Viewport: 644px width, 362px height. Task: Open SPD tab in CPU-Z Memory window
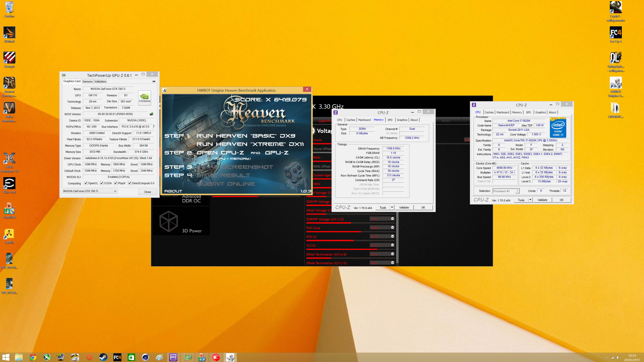coord(390,120)
